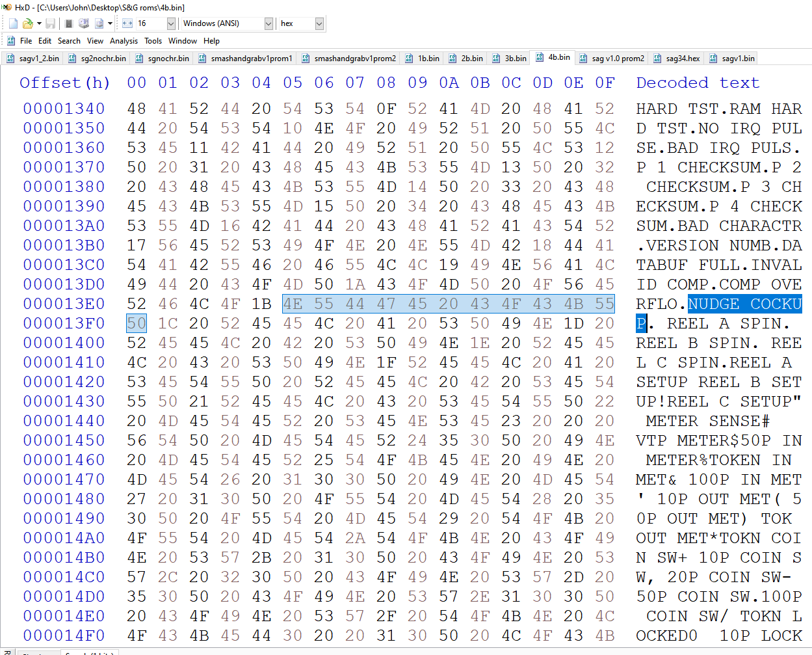Click offset 000014F0 row label
Image resolution: width=812 pixels, height=655 pixels.
(64, 635)
